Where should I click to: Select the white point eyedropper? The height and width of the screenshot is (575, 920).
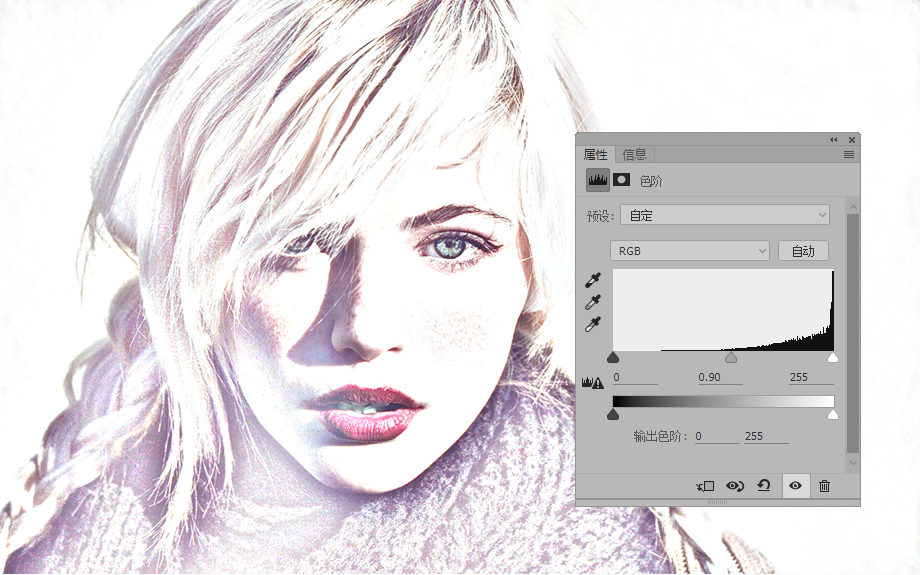click(593, 324)
